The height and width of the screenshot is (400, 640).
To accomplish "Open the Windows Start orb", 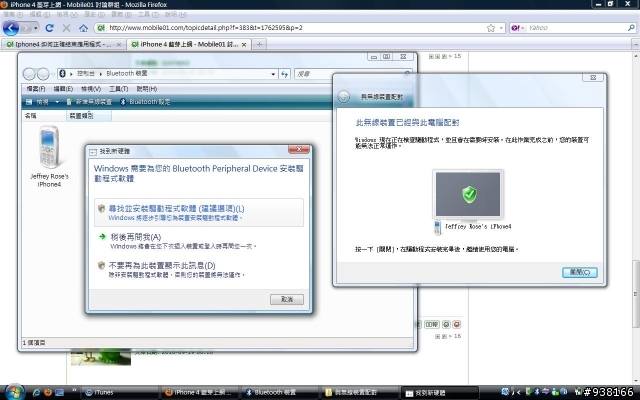I will (14, 392).
